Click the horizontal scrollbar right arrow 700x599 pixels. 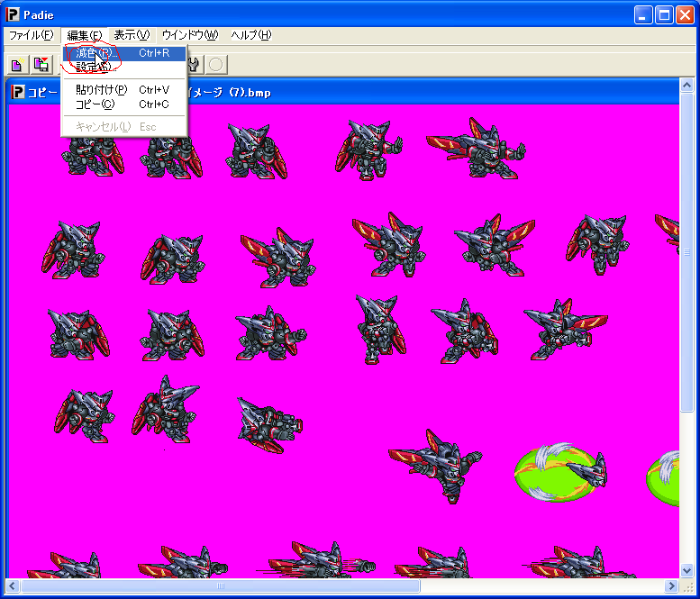pyautogui.click(x=671, y=585)
